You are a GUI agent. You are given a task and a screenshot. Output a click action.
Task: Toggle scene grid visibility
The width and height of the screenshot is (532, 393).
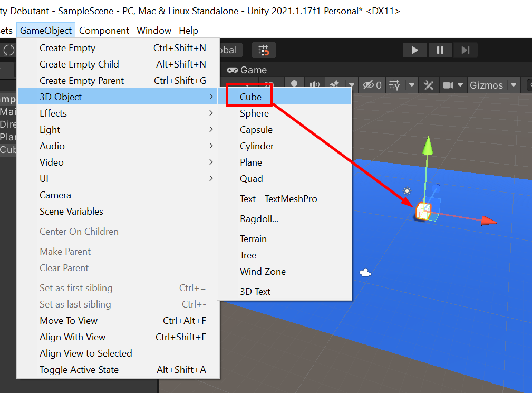(x=394, y=85)
